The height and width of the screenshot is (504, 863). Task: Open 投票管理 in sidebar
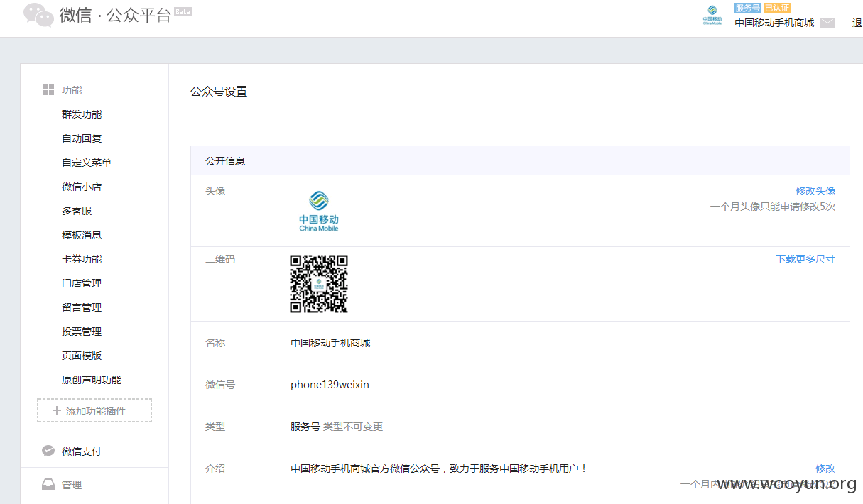point(82,332)
